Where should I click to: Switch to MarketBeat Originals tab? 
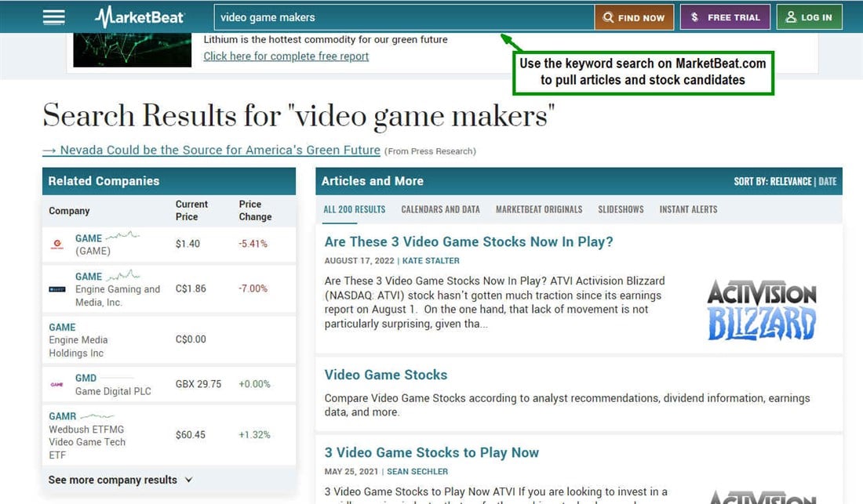point(539,209)
